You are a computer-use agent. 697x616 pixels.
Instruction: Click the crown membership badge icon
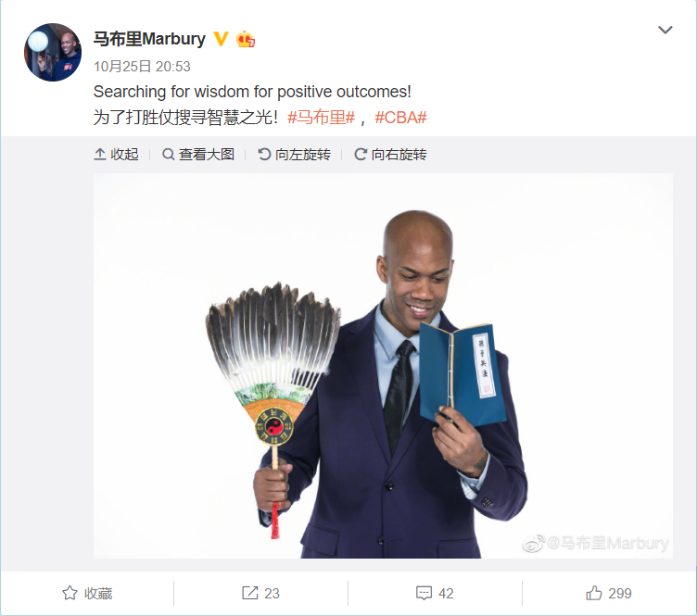(246, 39)
